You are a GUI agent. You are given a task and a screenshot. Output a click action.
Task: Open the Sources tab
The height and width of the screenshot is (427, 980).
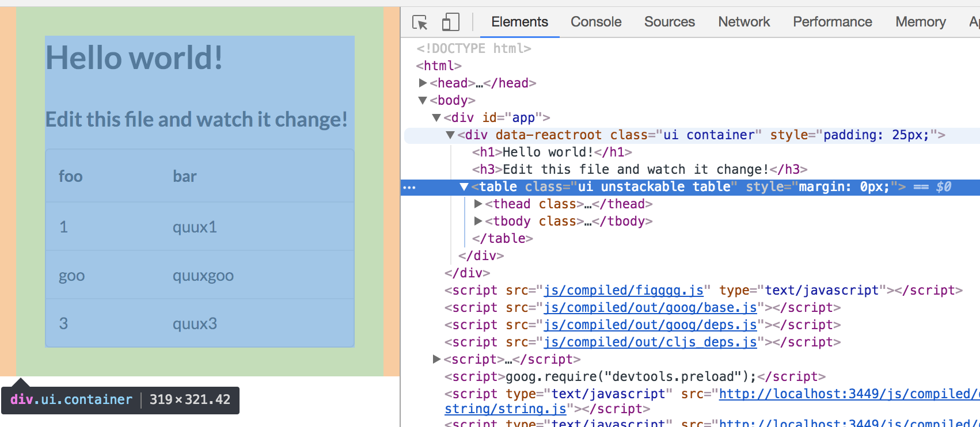pyautogui.click(x=669, y=22)
